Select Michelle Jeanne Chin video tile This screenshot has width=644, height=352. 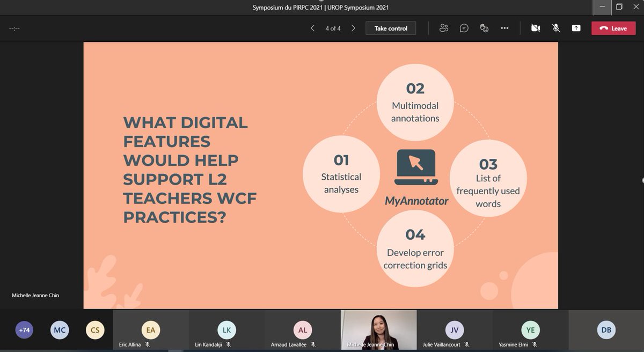tap(379, 331)
